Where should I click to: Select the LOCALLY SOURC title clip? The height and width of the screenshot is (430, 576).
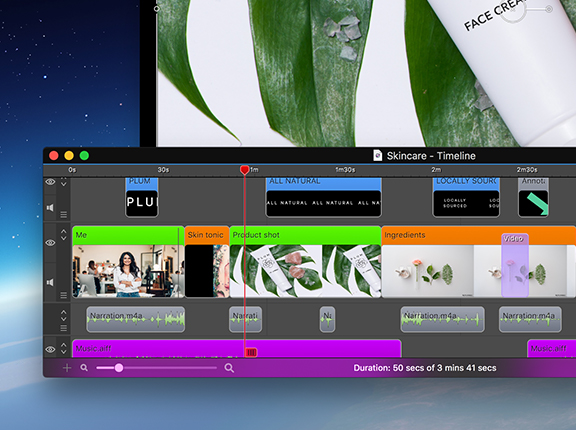pos(466,198)
